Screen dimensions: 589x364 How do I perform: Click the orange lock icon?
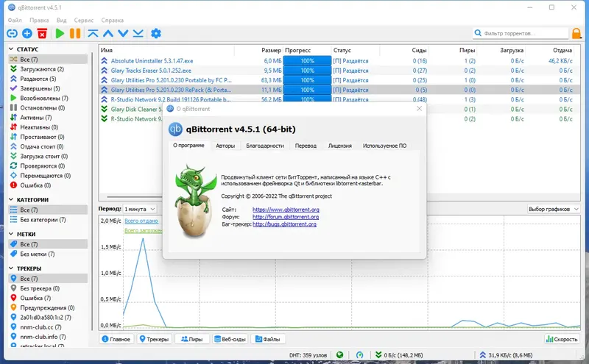pyautogui.click(x=576, y=33)
